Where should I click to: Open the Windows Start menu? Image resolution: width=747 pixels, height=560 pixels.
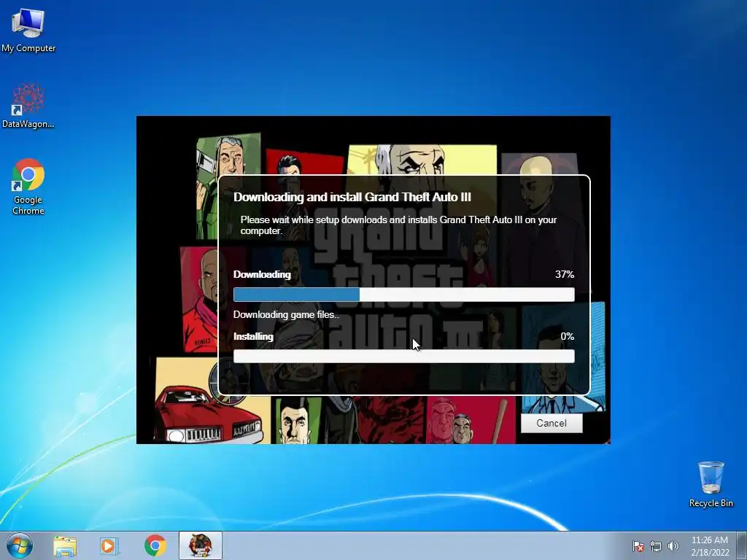(x=20, y=545)
